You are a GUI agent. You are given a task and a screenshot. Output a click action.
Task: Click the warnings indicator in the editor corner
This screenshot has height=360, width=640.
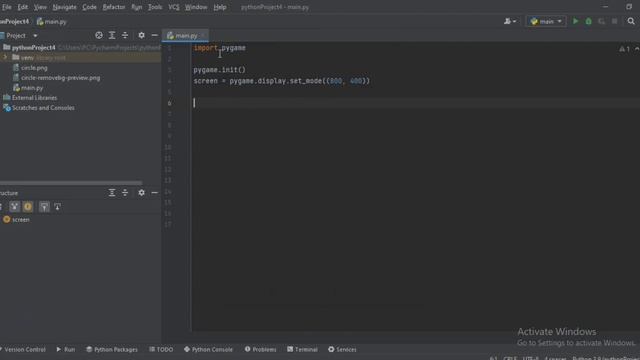[x=624, y=49]
